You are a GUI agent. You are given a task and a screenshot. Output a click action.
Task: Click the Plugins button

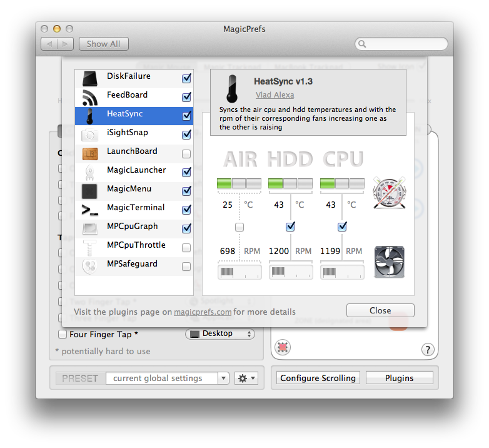(x=399, y=378)
